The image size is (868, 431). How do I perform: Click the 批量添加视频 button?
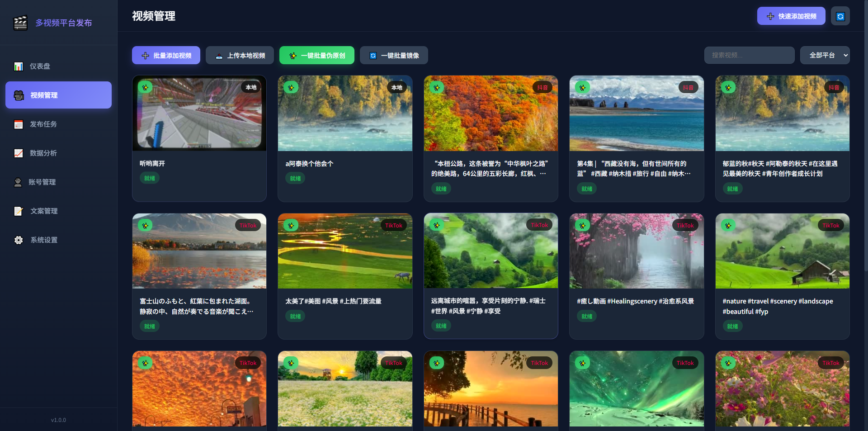166,56
